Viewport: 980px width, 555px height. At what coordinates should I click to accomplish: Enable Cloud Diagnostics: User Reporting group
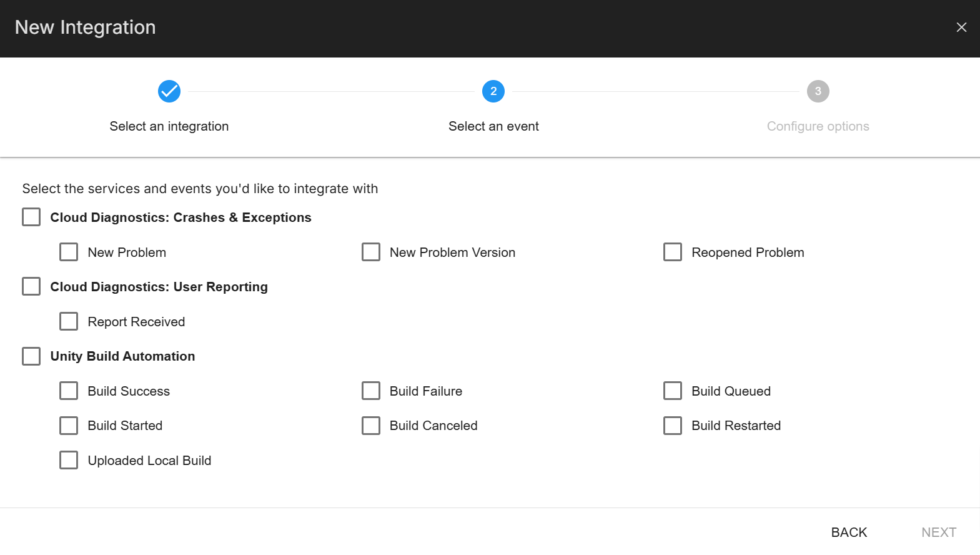pos(31,286)
